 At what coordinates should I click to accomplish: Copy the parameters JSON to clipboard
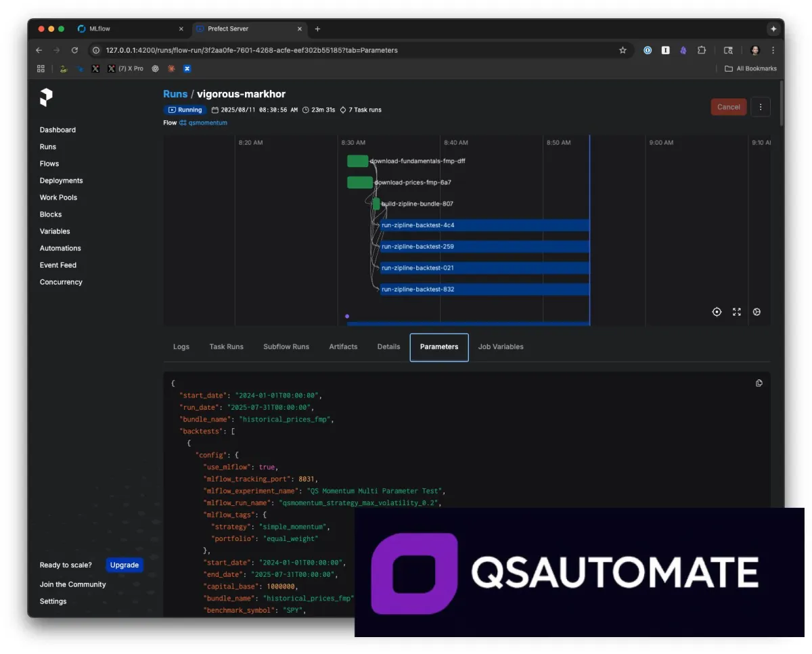[x=759, y=383]
